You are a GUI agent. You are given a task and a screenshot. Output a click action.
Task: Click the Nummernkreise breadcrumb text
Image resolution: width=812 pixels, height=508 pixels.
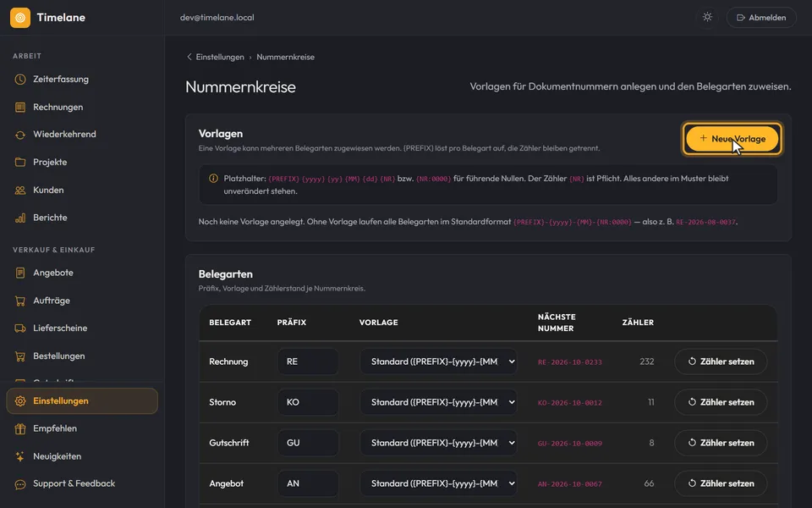tap(285, 57)
